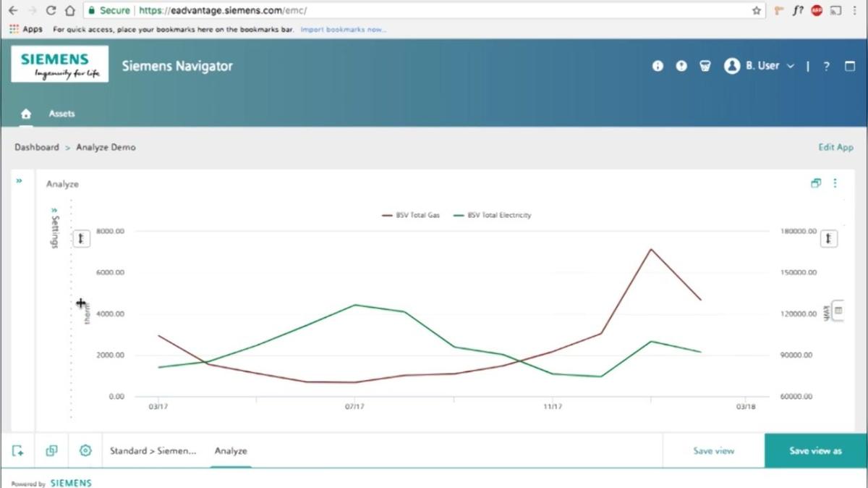Click the Analyze Demo breadcrumb
The width and height of the screenshot is (868, 488).
click(106, 147)
